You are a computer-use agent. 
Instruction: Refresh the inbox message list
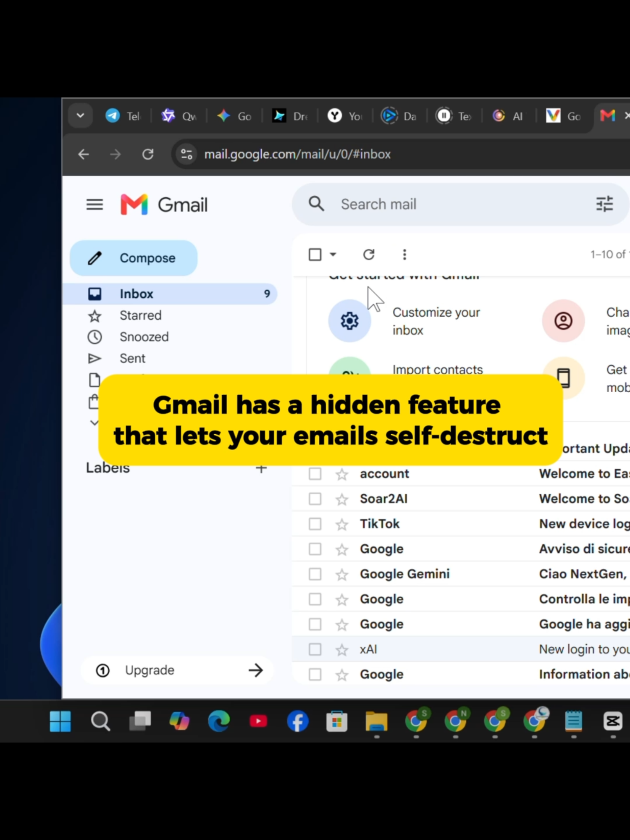pyautogui.click(x=369, y=255)
